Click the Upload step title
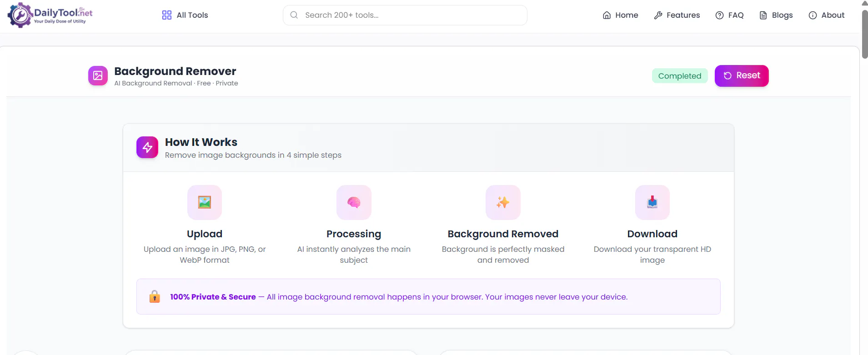This screenshot has width=868, height=355. [x=205, y=234]
